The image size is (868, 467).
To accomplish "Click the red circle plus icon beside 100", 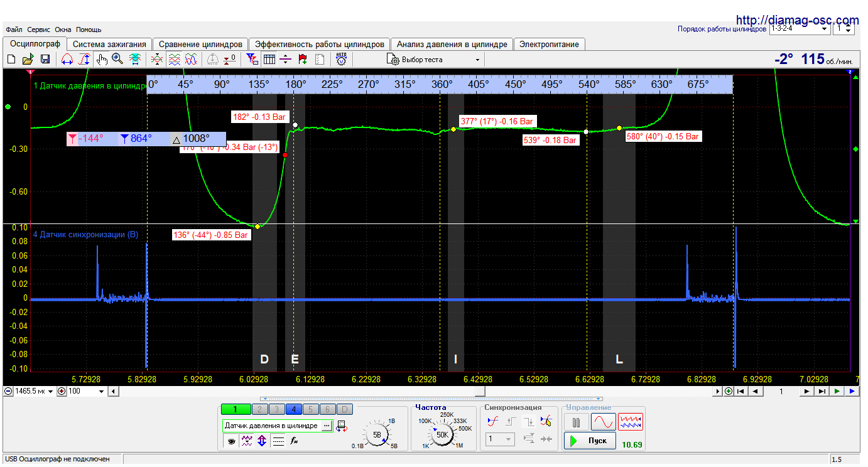I will point(62,391).
